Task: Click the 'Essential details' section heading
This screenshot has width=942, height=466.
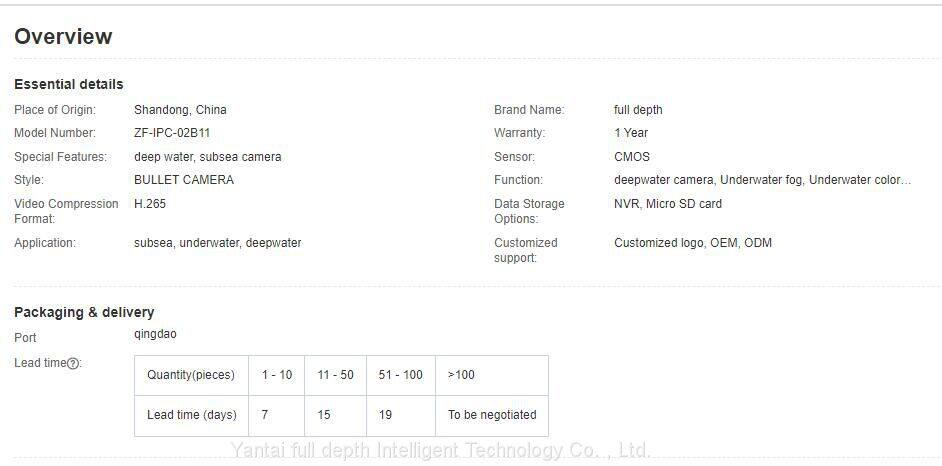Action: click(69, 84)
